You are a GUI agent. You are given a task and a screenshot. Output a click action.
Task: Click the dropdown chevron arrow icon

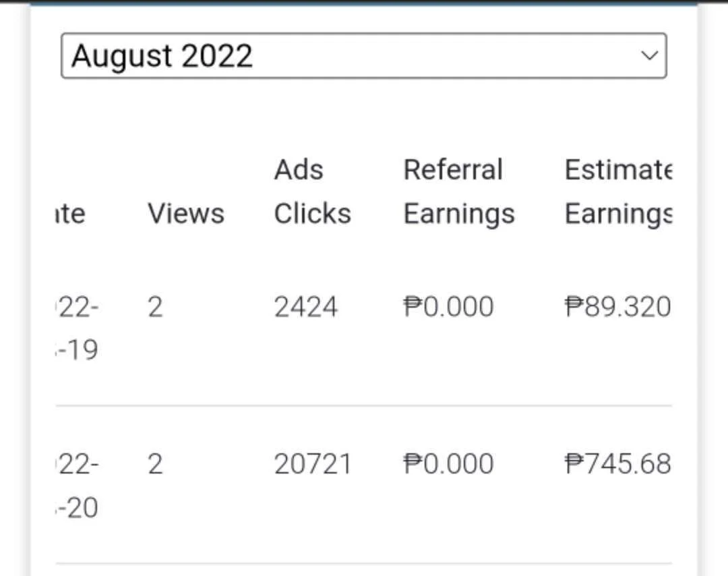649,56
